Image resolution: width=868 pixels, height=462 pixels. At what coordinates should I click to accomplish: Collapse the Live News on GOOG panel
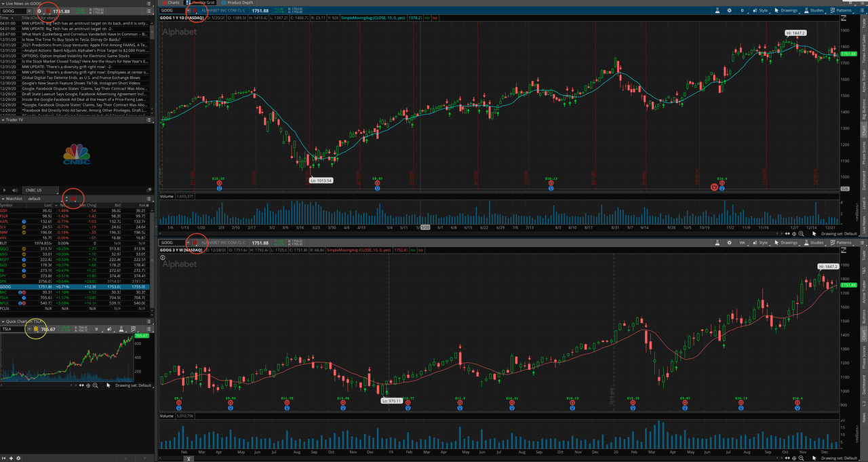3,3
